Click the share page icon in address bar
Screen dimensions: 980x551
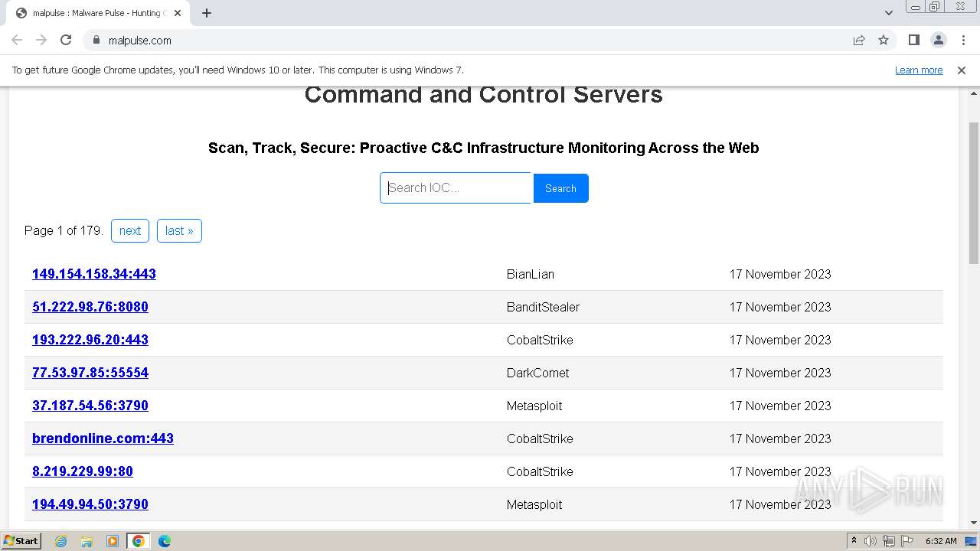click(x=859, y=40)
